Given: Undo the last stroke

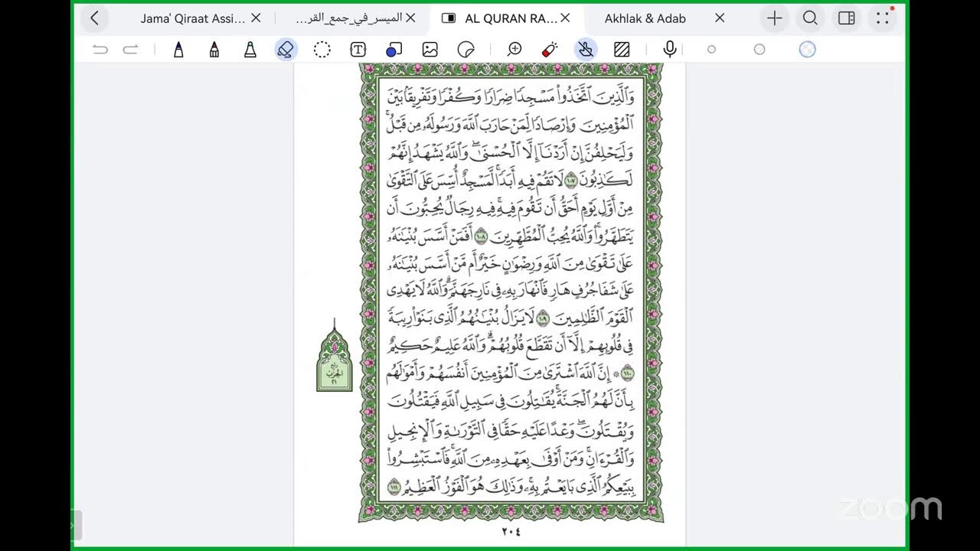Looking at the screenshot, I should coord(100,50).
